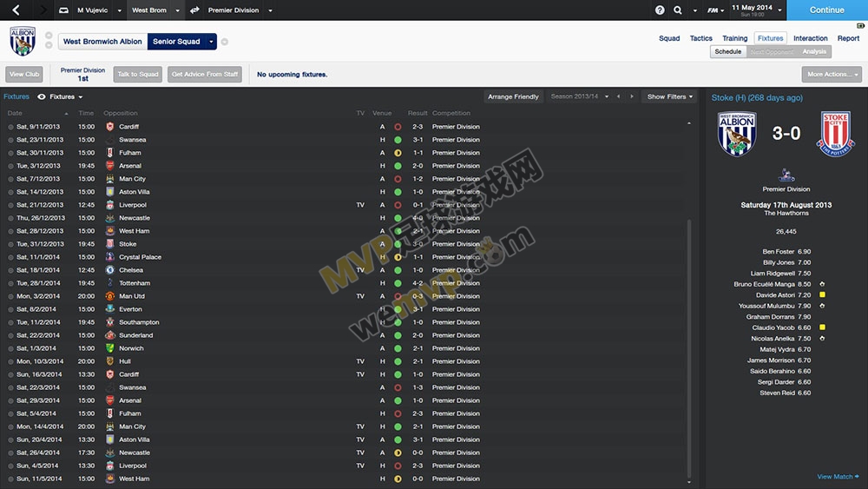Click the Arrange Friendly button

pyautogui.click(x=513, y=96)
